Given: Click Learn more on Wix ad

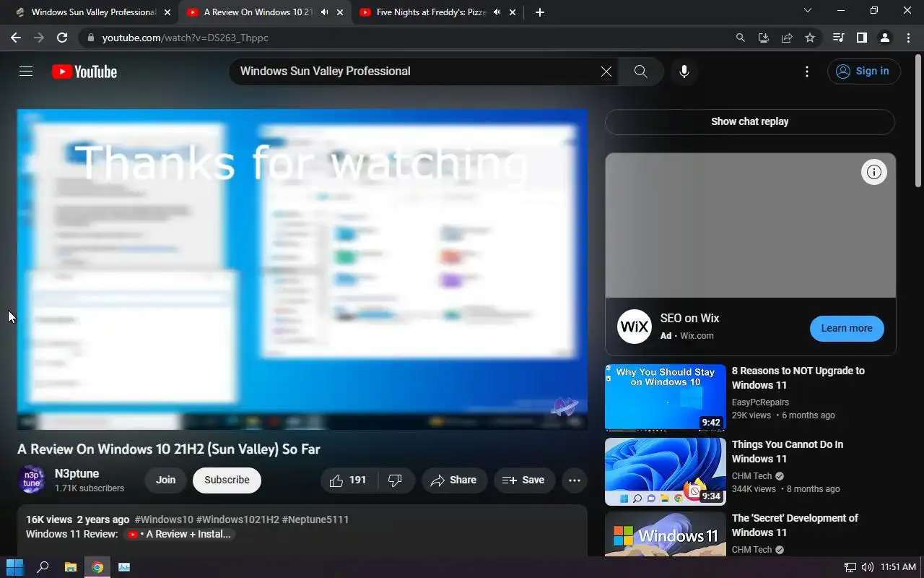Looking at the screenshot, I should [847, 328].
